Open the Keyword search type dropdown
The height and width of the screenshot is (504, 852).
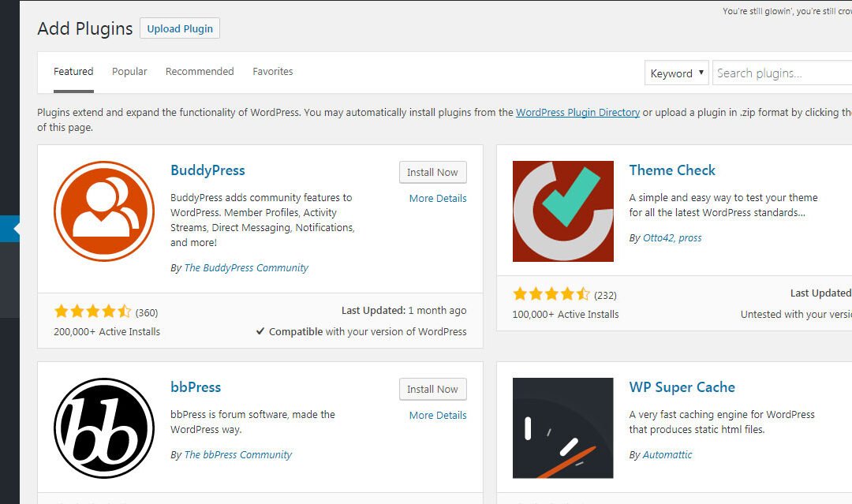(676, 73)
